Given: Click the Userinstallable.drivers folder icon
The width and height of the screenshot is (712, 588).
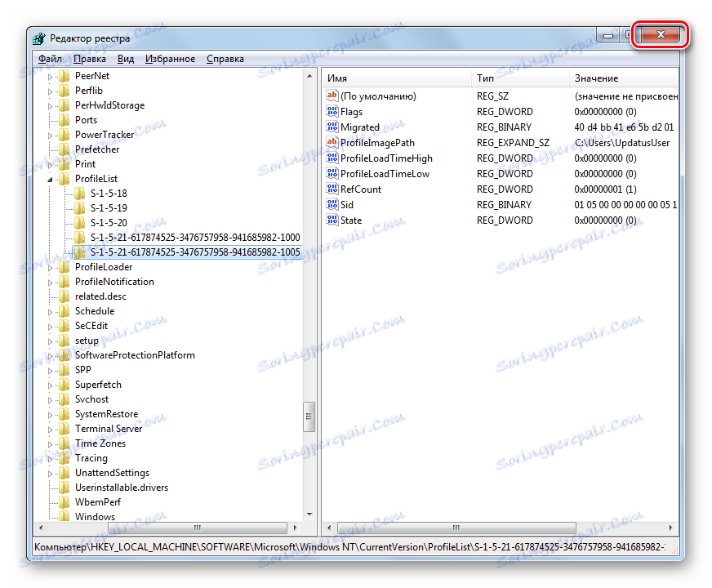Looking at the screenshot, I should click(65, 488).
